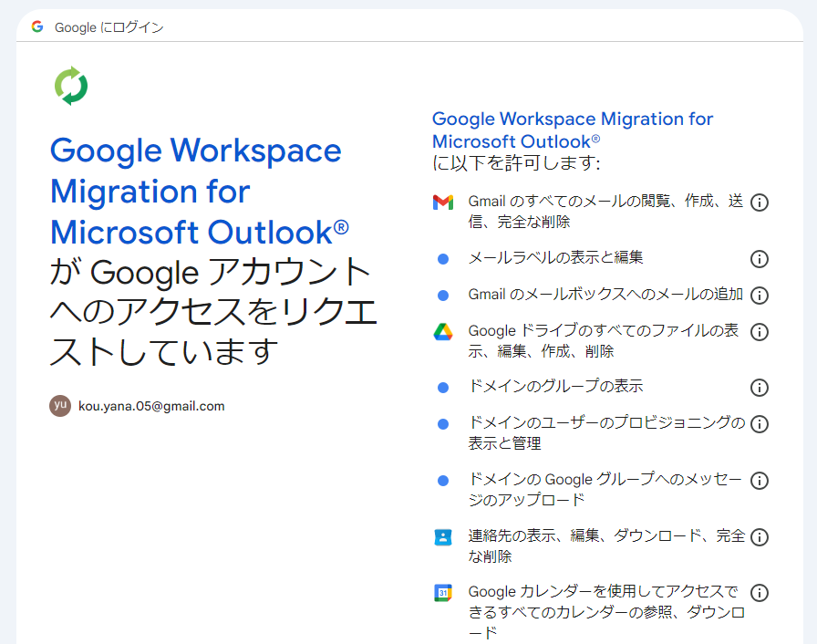Click Gmail のメールボックスへのメールの追加 text

pos(605,295)
